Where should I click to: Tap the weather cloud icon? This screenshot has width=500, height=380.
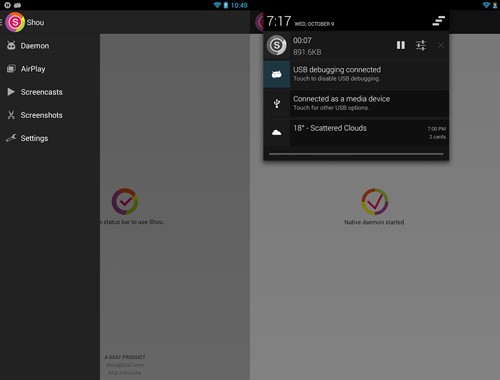(277, 132)
